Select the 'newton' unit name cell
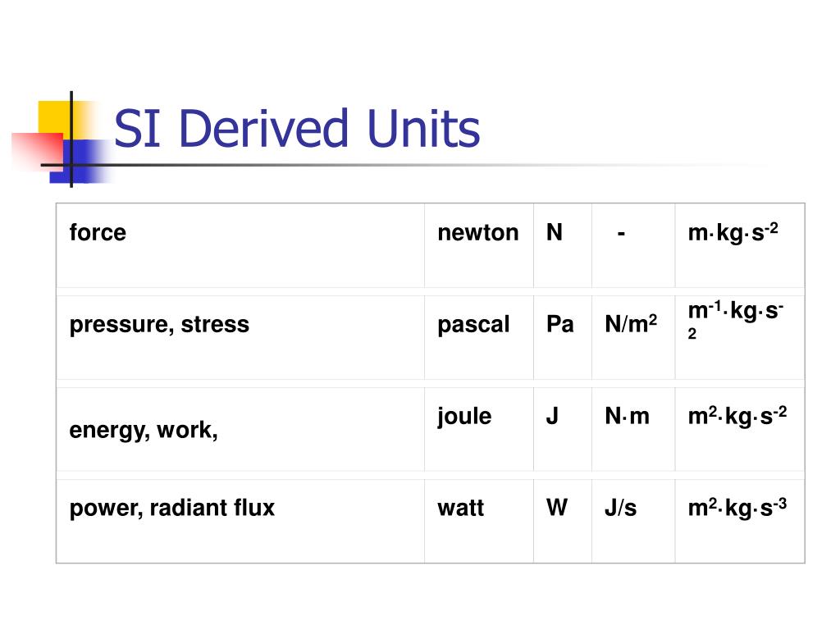The image size is (840, 630). pyautogui.click(x=479, y=245)
